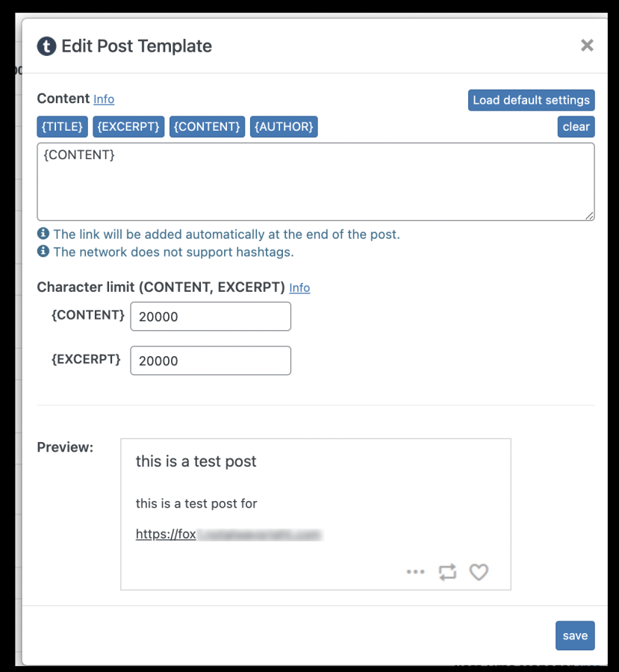619x672 pixels.
Task: Insert the {AUTHOR} placeholder tag
Action: (x=284, y=127)
